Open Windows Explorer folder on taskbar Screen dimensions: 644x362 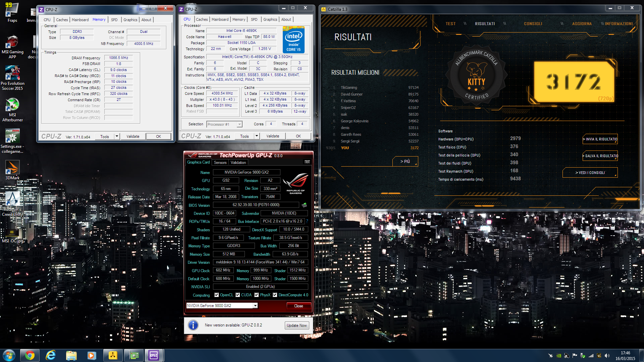click(71, 355)
